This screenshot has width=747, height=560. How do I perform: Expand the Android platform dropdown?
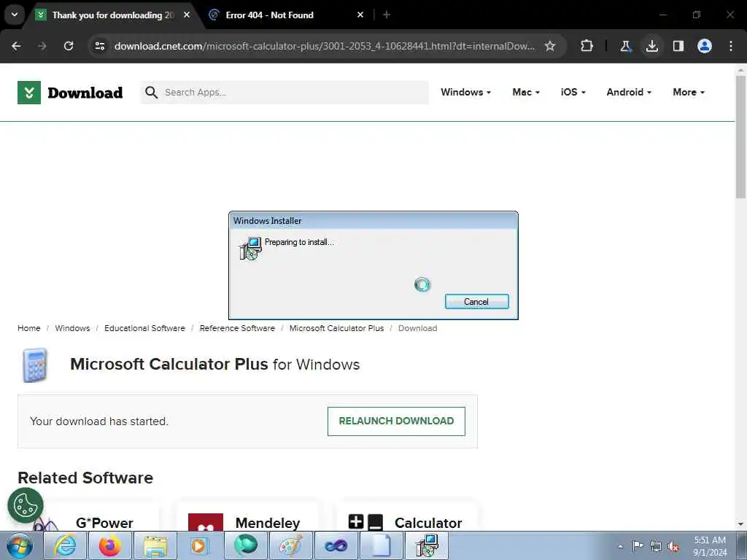click(x=629, y=93)
